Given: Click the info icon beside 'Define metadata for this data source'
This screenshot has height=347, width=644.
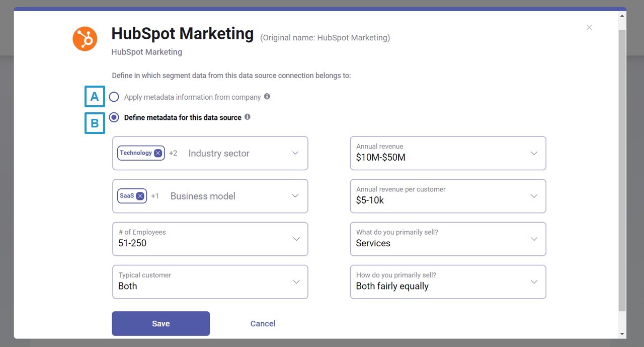Looking at the screenshot, I should click(247, 117).
